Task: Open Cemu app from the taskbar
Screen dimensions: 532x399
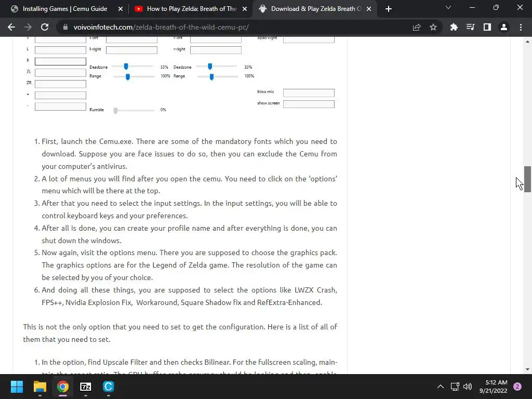Action: 108,387
